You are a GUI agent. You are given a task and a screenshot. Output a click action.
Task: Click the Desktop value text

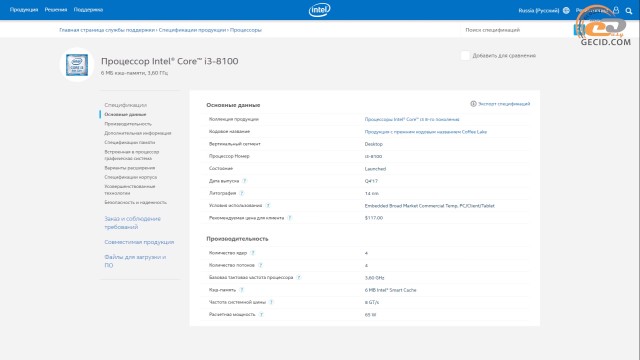pyautogui.click(x=373, y=144)
